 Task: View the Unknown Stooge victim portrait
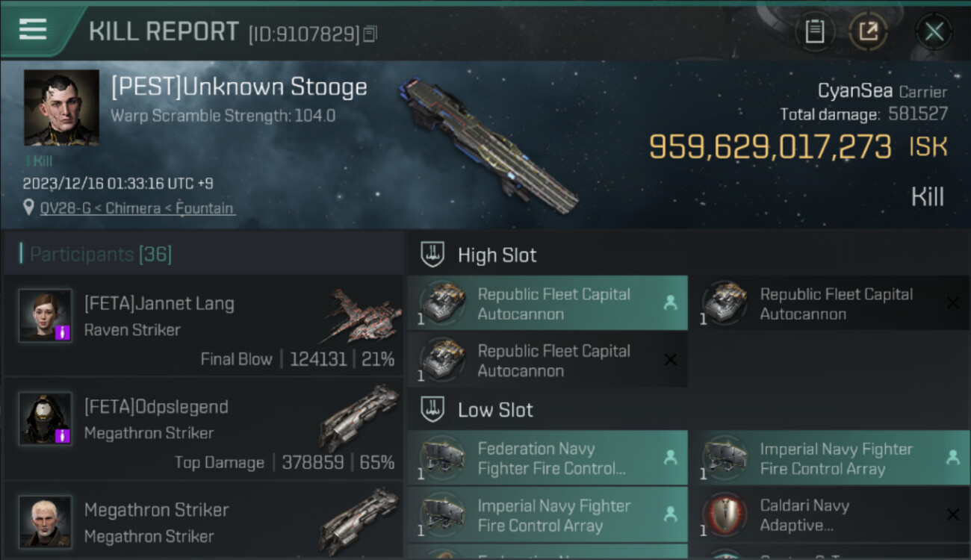61,108
